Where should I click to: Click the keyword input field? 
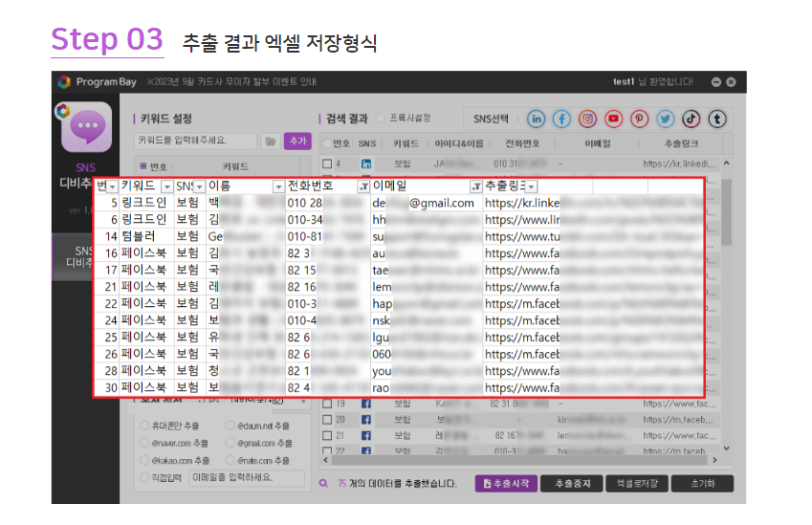click(196, 141)
